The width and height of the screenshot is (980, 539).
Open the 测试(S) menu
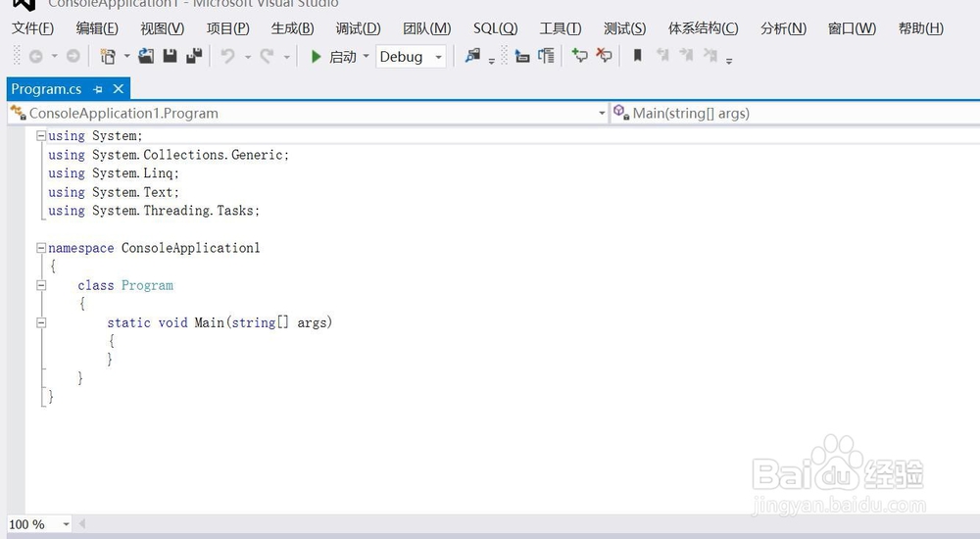(x=624, y=28)
